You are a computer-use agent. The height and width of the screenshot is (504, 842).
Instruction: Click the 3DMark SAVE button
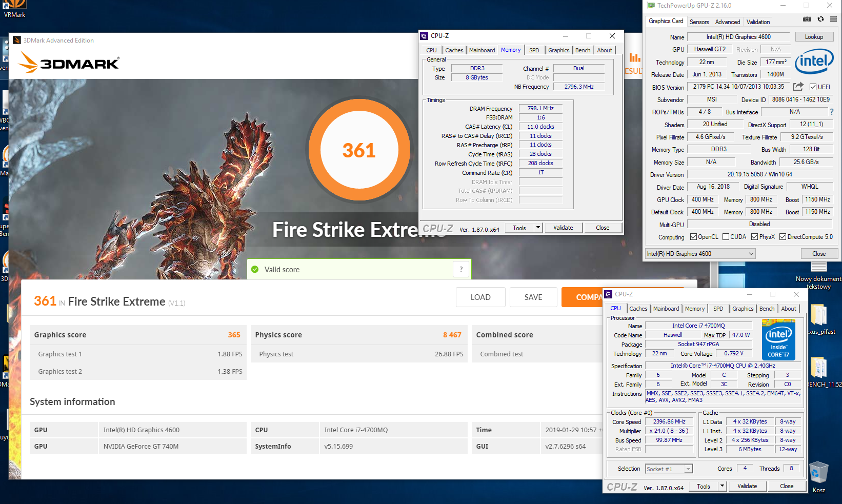click(533, 297)
